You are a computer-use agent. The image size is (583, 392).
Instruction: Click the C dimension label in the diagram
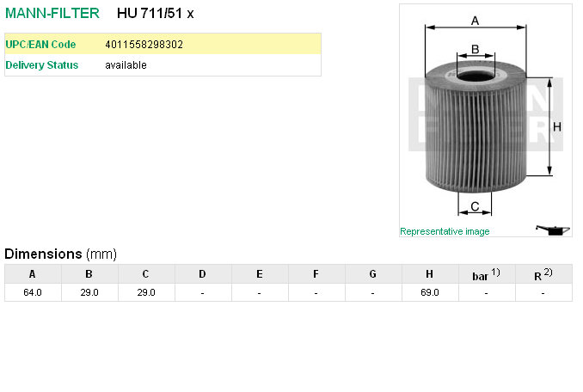click(475, 206)
